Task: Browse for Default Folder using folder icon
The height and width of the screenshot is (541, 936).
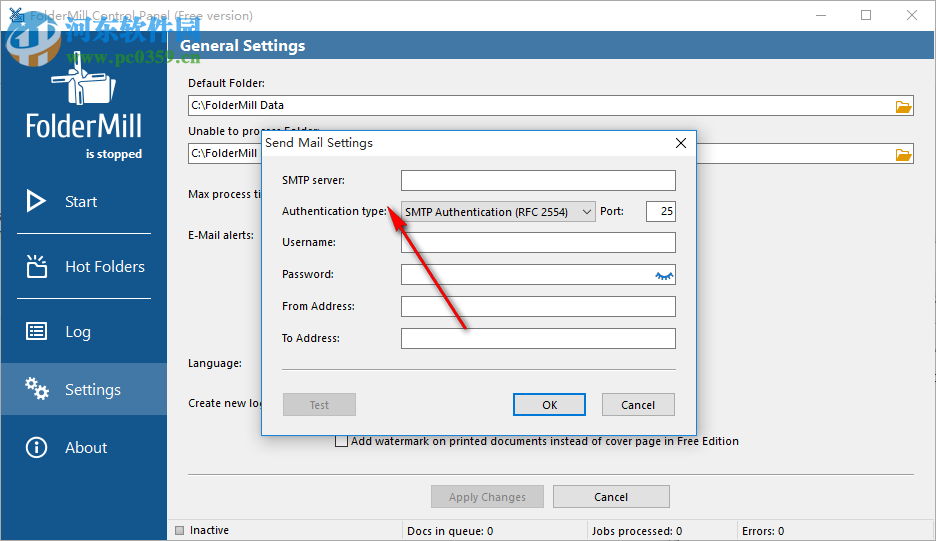Action: (903, 106)
